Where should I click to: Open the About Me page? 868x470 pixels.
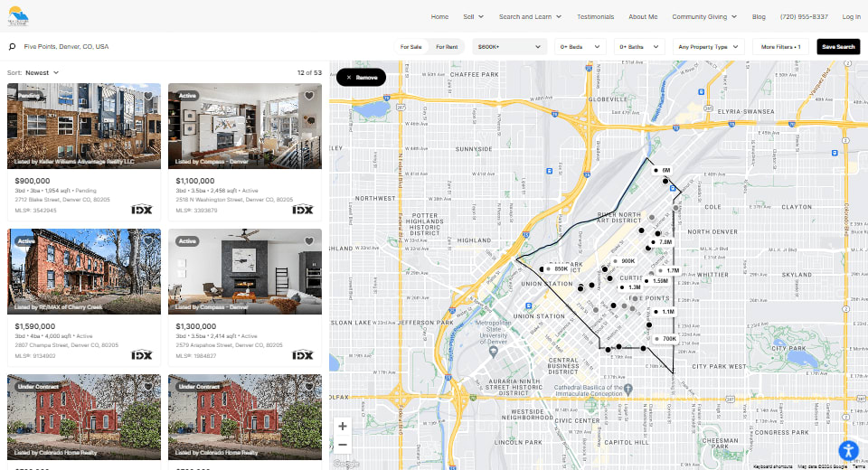(x=643, y=16)
